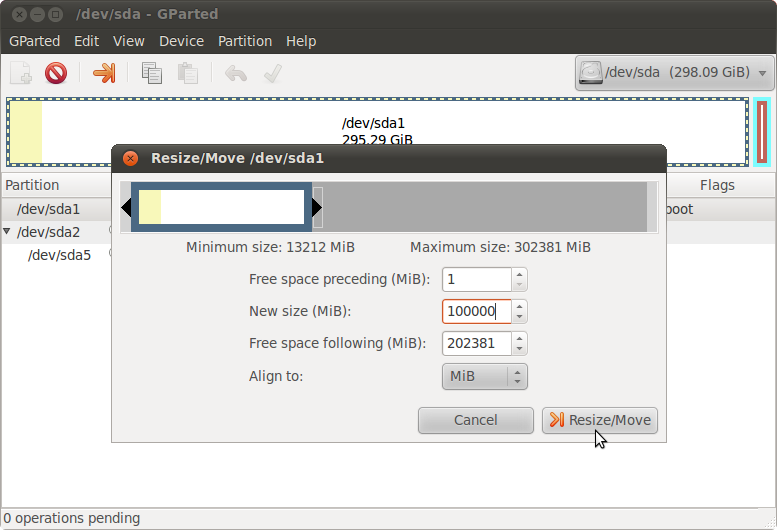Click the Free space following input field

coord(477,344)
